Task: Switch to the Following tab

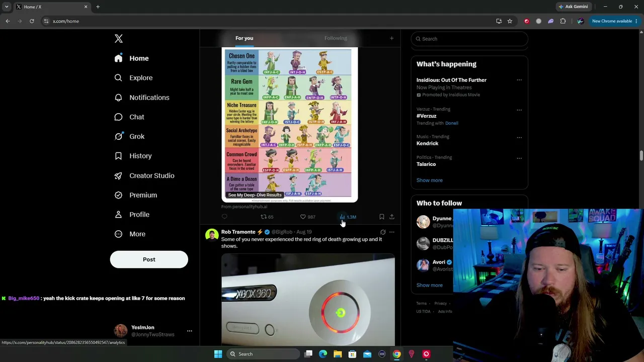Action: pos(336,38)
